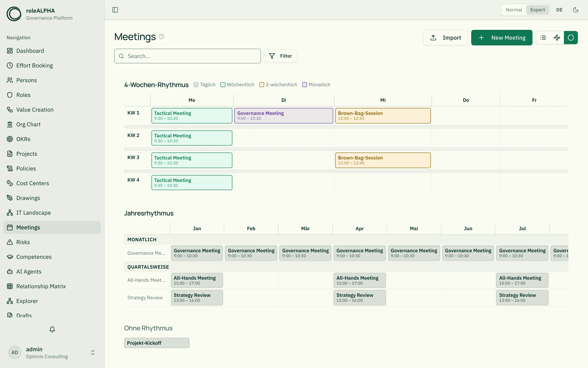The width and height of the screenshot is (588, 368).
Task: Open Roles section
Action: pos(52,95)
